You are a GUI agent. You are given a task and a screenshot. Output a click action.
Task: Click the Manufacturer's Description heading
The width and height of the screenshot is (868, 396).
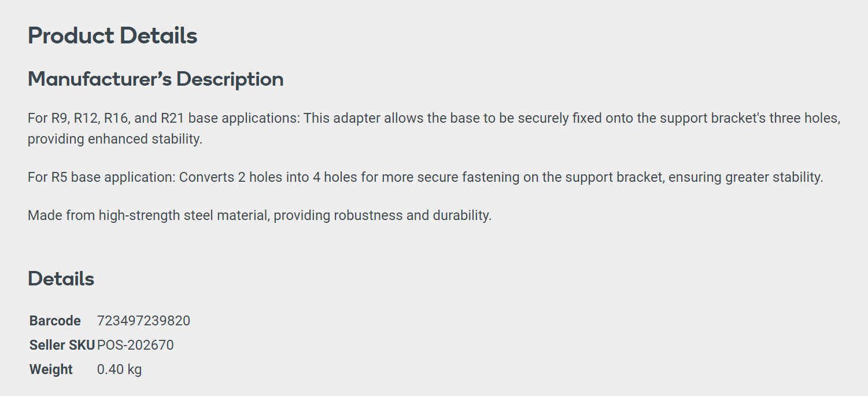[156, 79]
